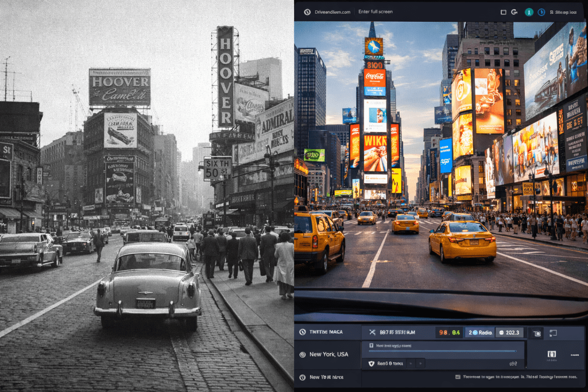Screen dimensions: 588x392
Task: Open the teal circular profile icon
Action: click(x=529, y=12)
